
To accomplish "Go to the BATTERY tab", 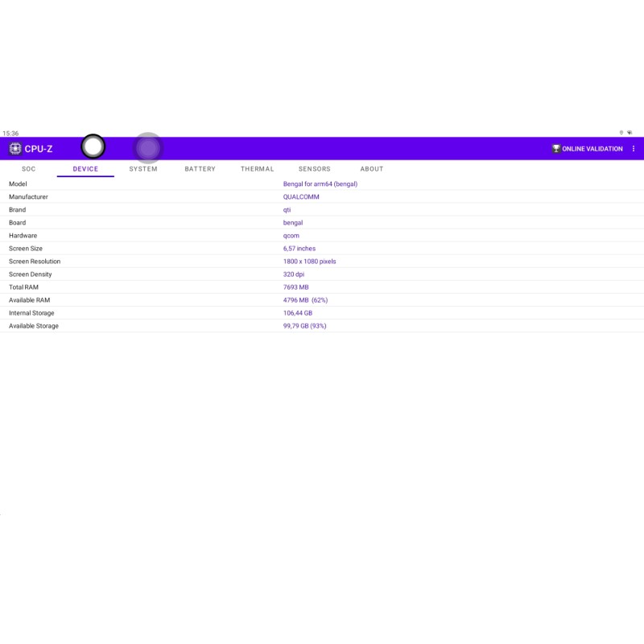I will pyautogui.click(x=200, y=169).
